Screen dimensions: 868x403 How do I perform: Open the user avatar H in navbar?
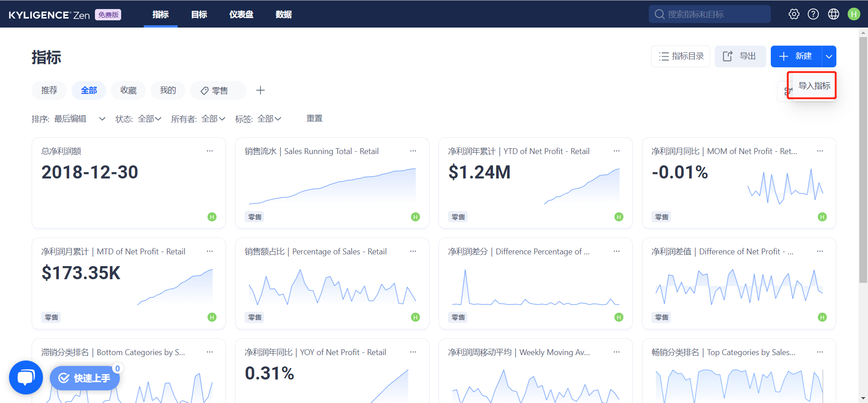854,14
